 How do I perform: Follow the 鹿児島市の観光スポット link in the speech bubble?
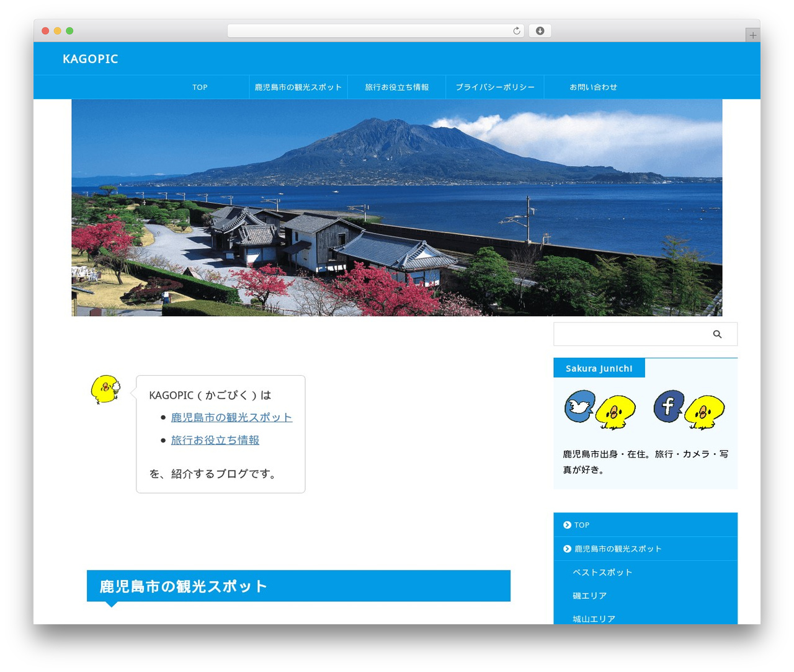point(231,417)
